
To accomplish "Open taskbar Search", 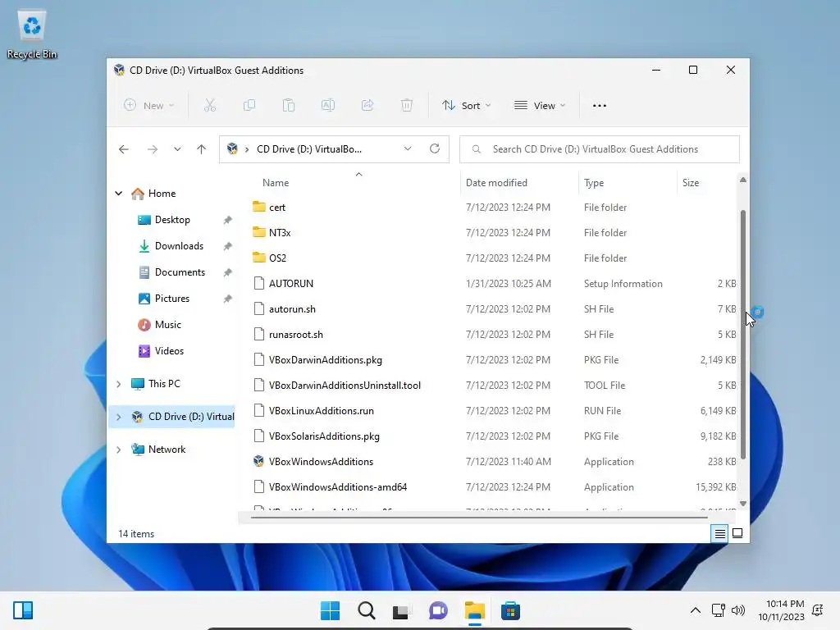I will (x=367, y=610).
